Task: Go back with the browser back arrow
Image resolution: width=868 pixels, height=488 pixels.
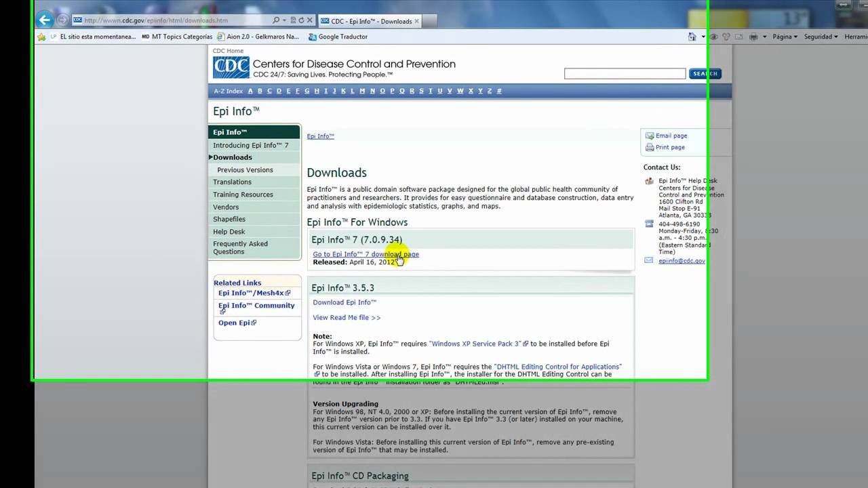Action: click(x=45, y=20)
